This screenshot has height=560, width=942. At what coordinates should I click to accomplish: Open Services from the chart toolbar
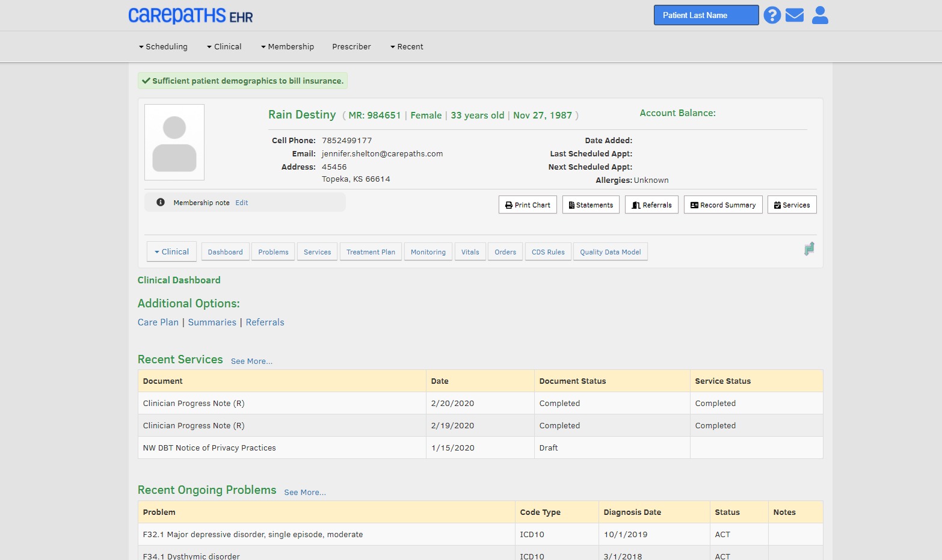click(792, 205)
